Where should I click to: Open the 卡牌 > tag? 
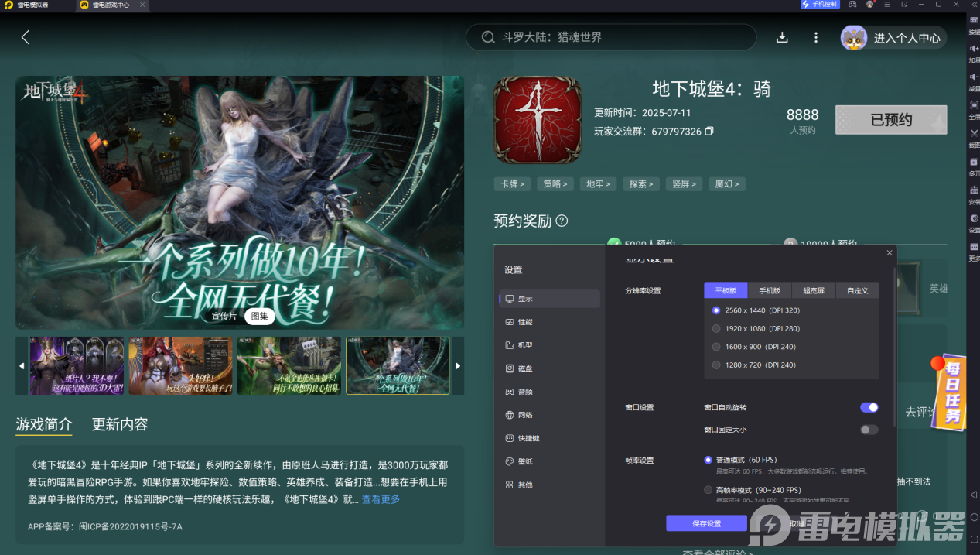(x=513, y=184)
